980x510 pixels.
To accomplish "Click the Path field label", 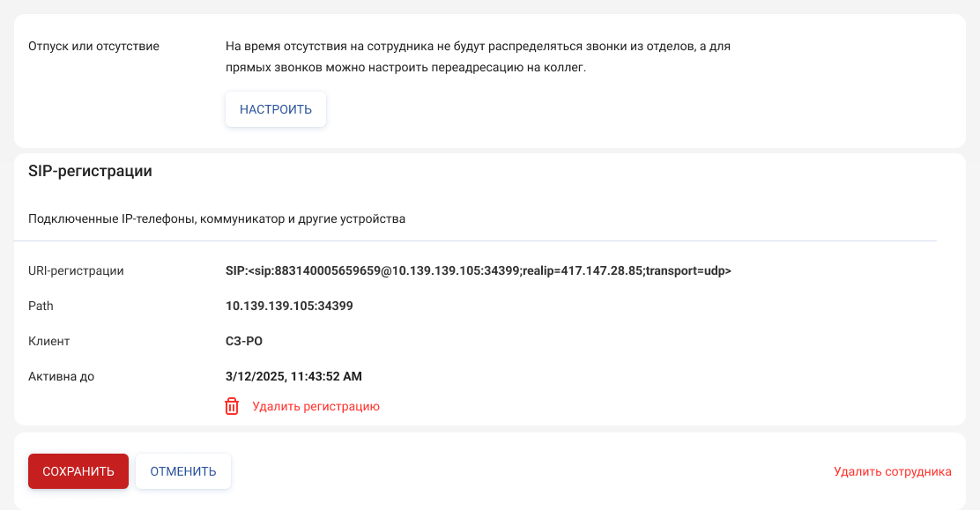I will click(x=41, y=306).
